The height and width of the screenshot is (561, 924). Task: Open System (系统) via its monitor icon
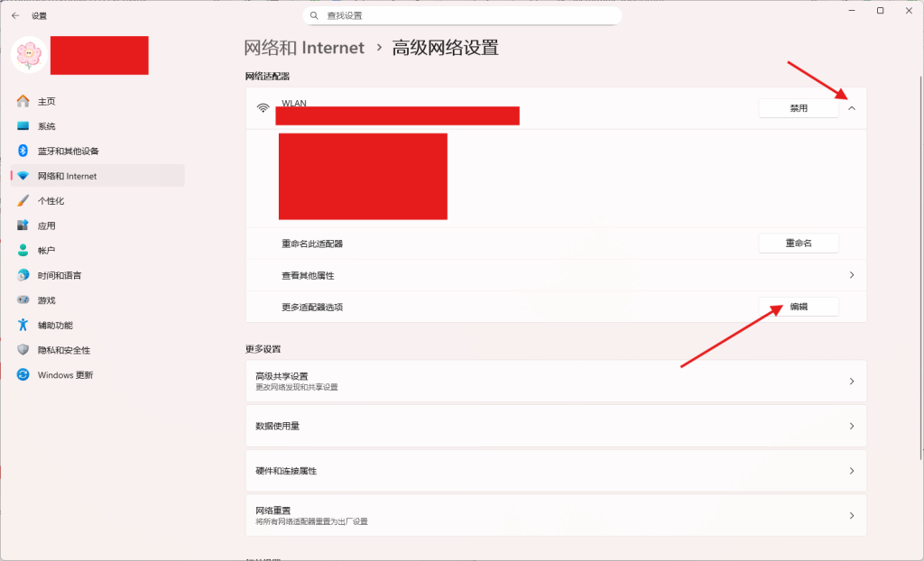tap(23, 126)
